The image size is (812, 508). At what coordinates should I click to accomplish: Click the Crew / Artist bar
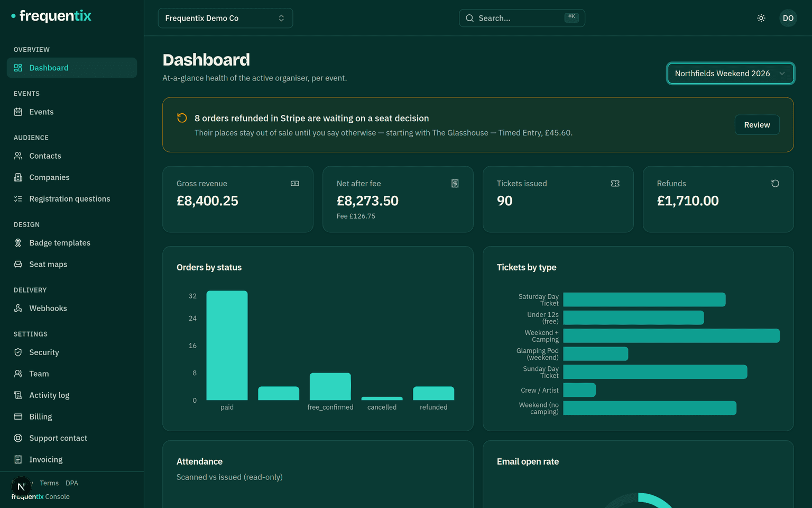click(579, 390)
